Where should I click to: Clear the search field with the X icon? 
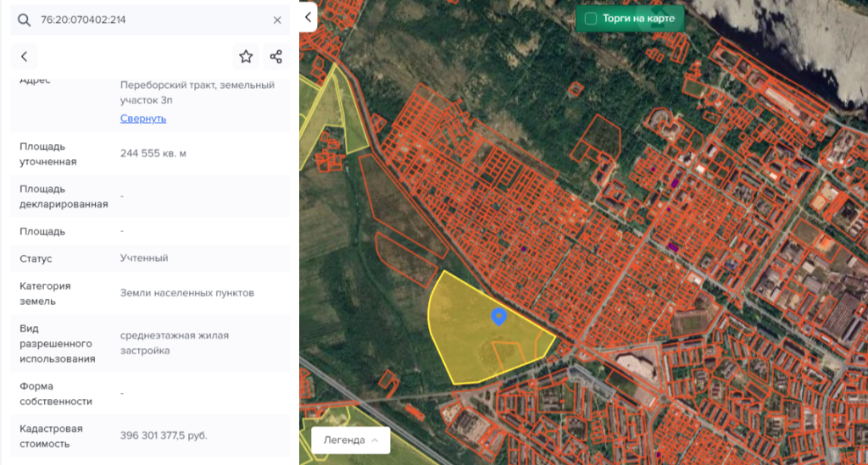click(x=277, y=19)
